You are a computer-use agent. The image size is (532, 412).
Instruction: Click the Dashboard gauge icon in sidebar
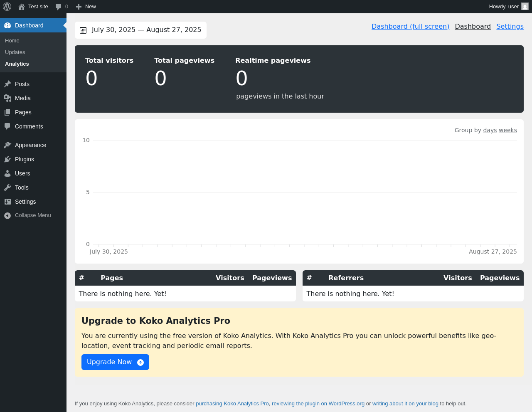point(7,25)
